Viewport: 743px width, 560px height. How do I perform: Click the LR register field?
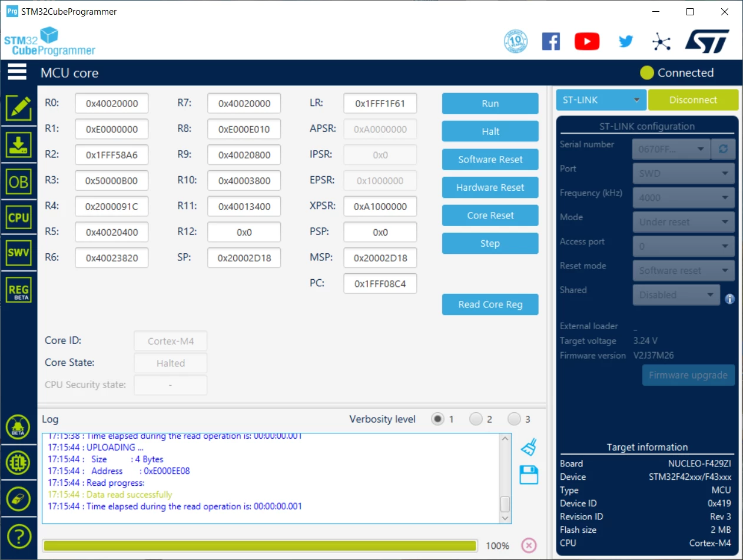point(380,104)
